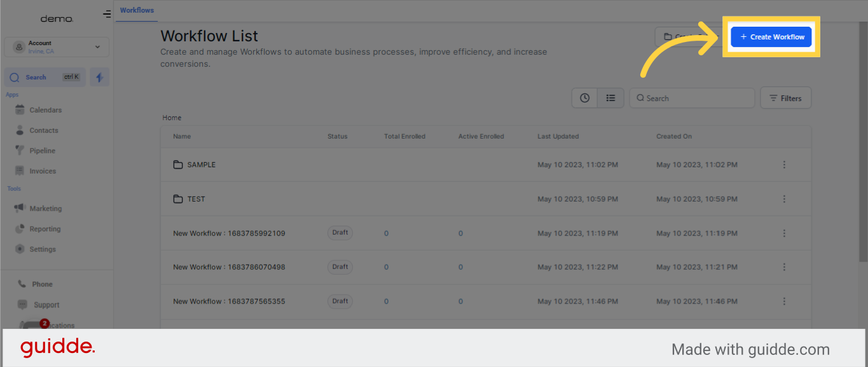Switch to recent clock view toggle
Screen dimensions: 868x367
[x=584, y=98]
